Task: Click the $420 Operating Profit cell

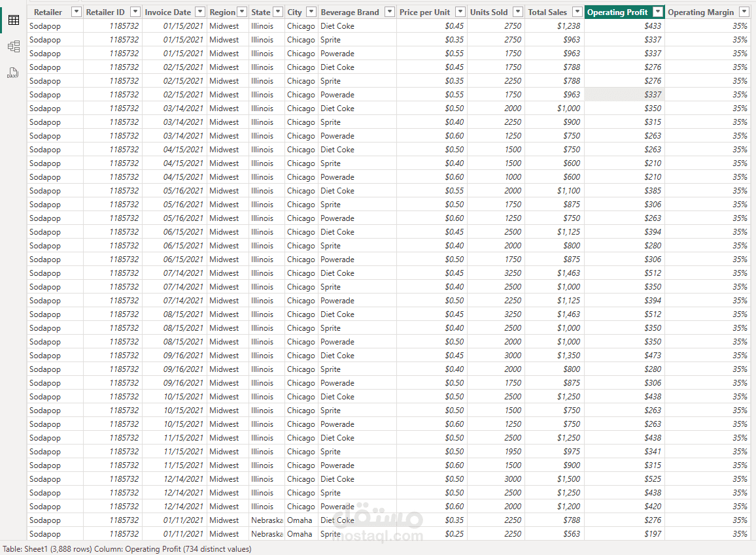Action: pos(625,507)
